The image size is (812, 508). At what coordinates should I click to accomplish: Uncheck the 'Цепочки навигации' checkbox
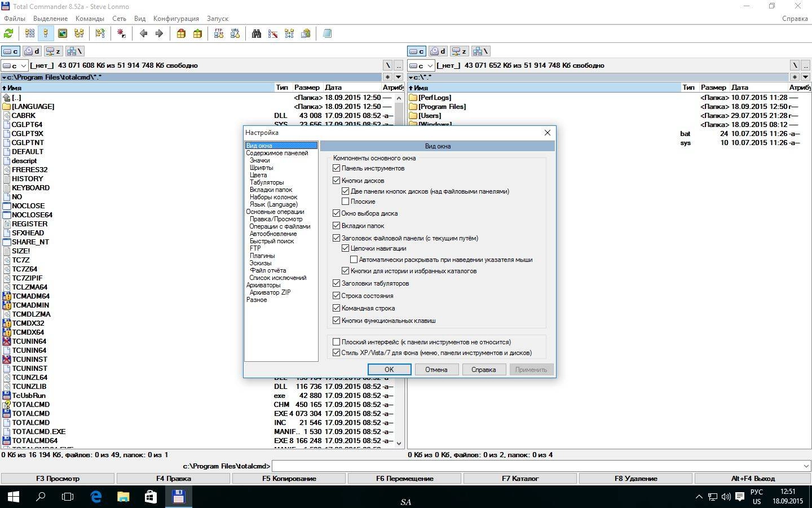coord(346,248)
